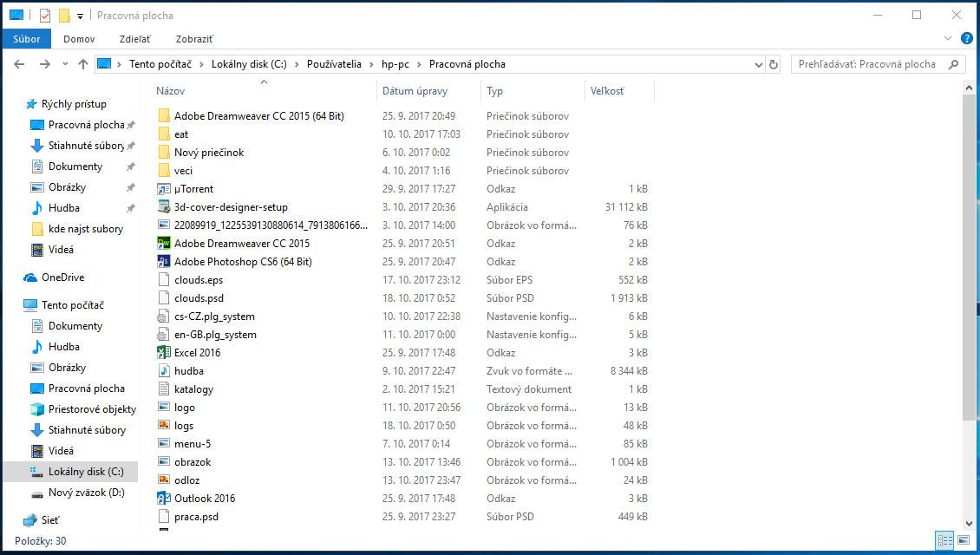Open the Zdieľať ribbon tab
The width and height of the screenshot is (980, 555).
(135, 39)
